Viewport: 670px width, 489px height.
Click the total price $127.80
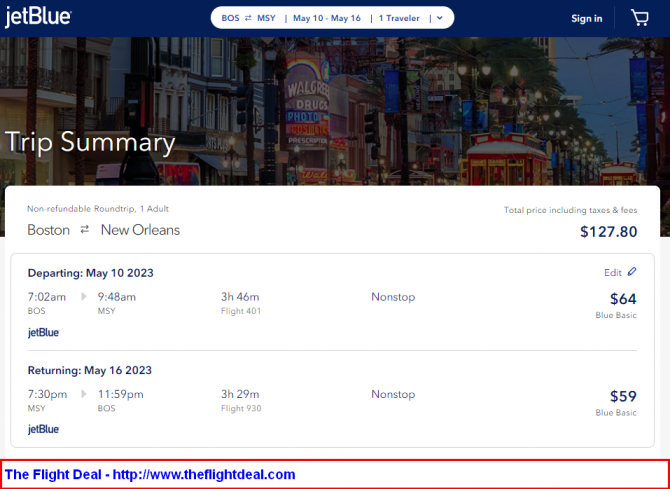pyautogui.click(x=608, y=232)
